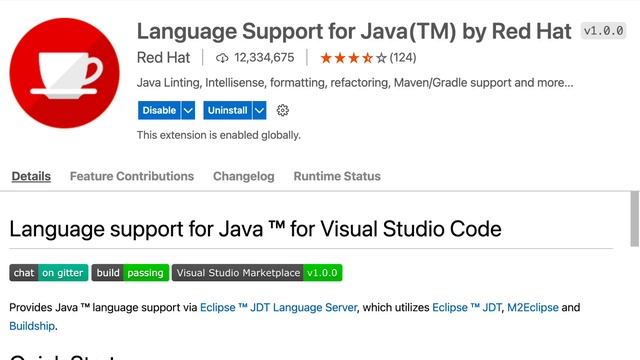Click the vertical scrollbar thumb
Image resolution: width=640 pixels, height=360 pixels.
coord(635,219)
